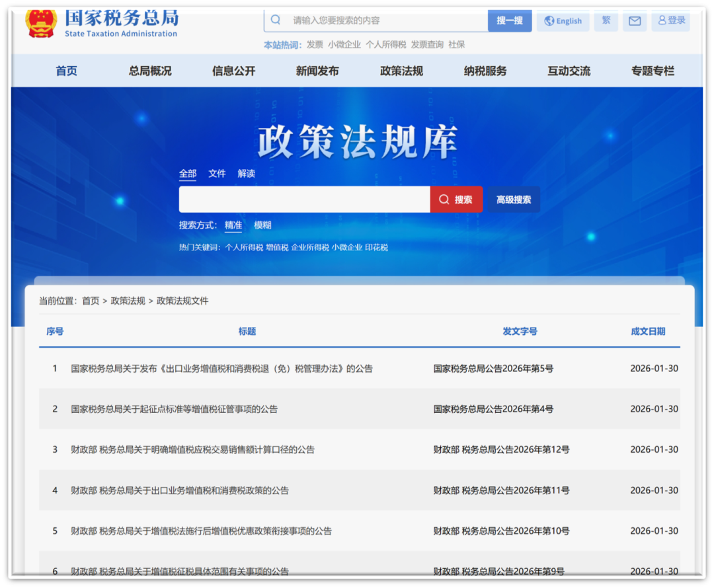Click 政策法规 in the breadcrumb path

click(128, 301)
